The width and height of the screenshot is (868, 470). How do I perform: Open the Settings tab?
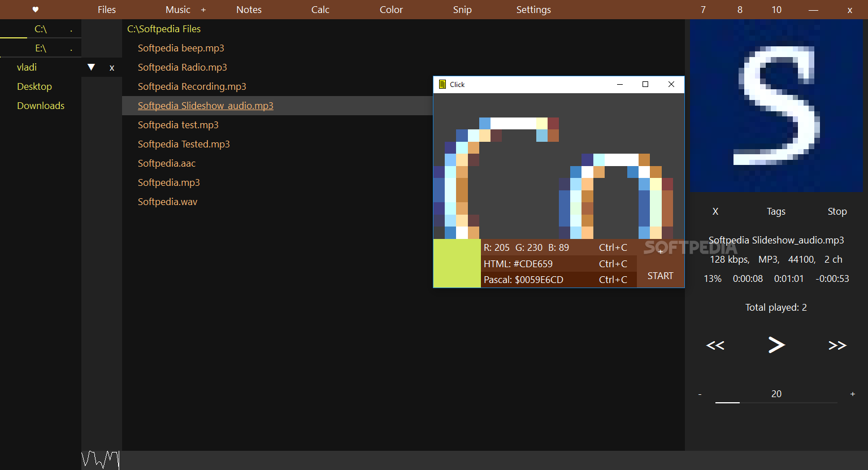point(533,10)
